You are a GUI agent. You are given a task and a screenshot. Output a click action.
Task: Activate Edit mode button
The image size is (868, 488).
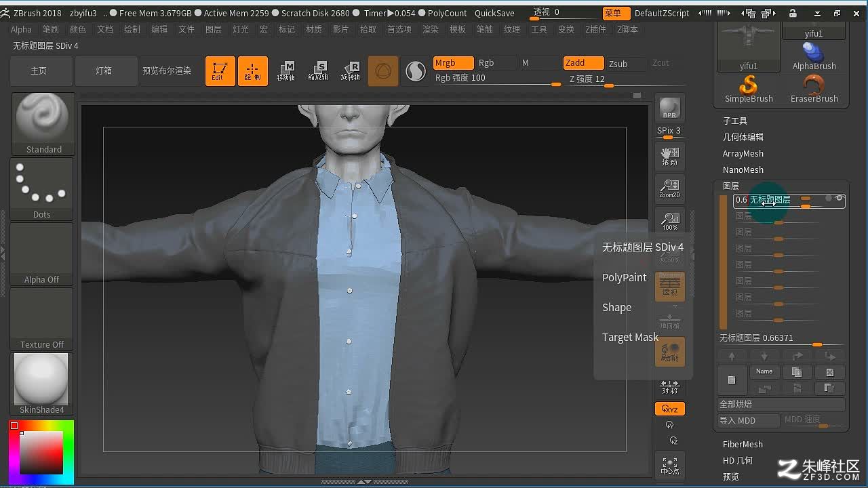220,71
